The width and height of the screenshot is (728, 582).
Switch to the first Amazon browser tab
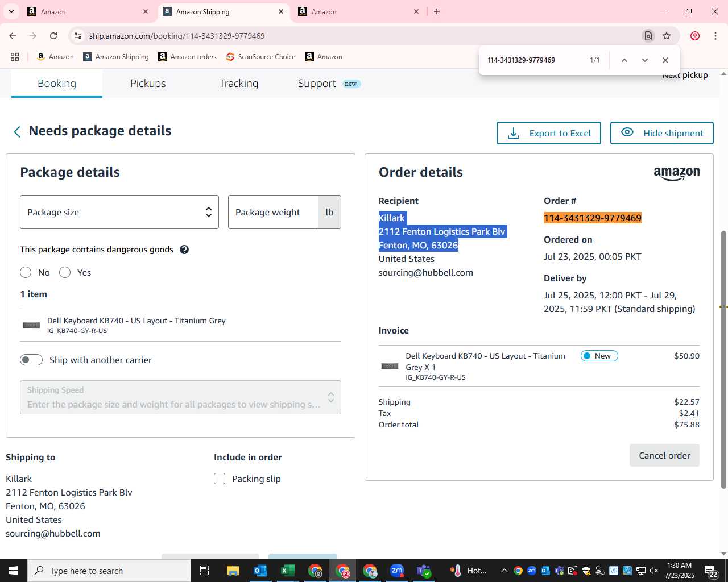click(x=88, y=11)
